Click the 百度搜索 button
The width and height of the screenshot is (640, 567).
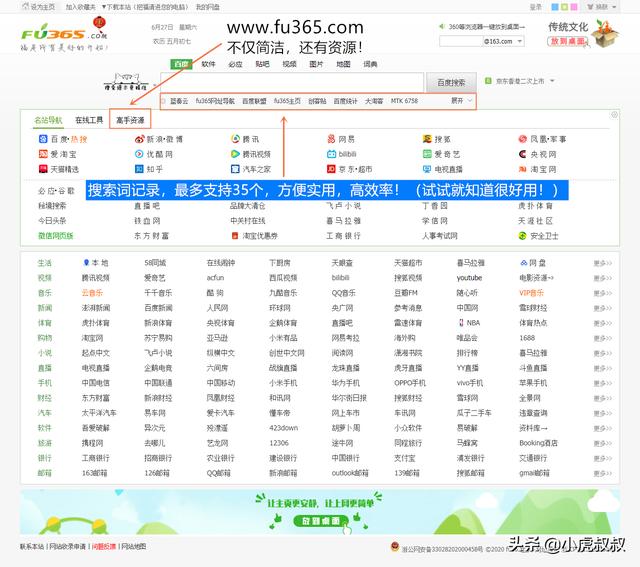(x=451, y=82)
